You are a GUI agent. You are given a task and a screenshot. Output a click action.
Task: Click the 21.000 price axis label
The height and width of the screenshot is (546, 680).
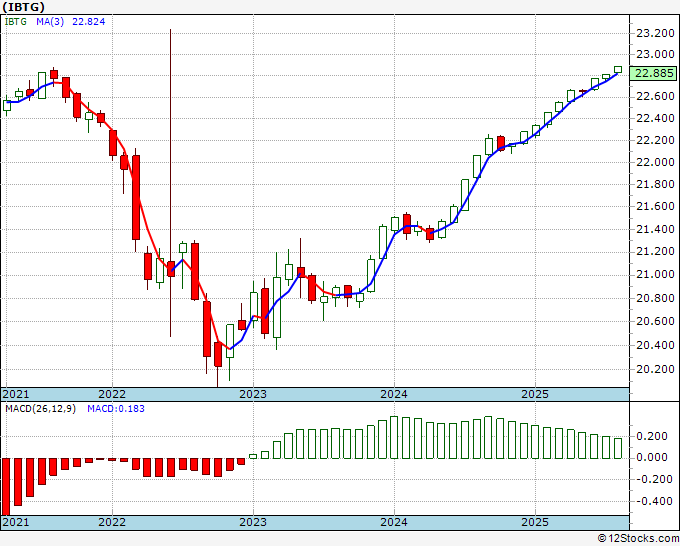(655, 274)
